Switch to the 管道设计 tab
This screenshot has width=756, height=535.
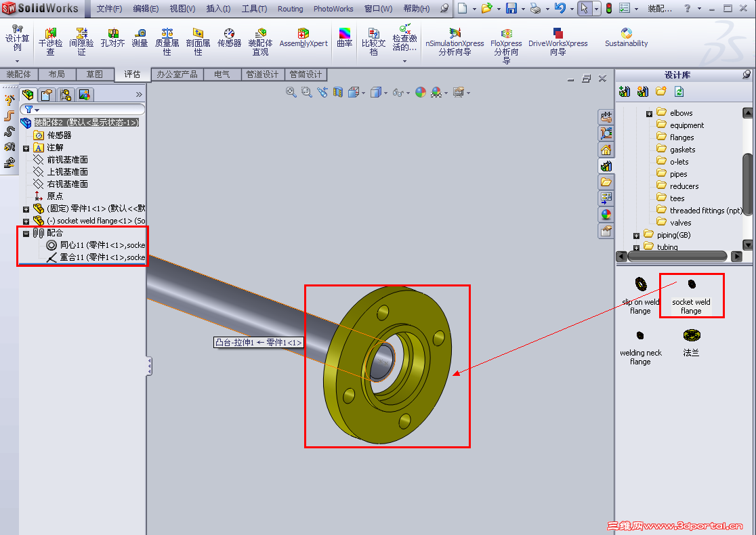coord(262,74)
